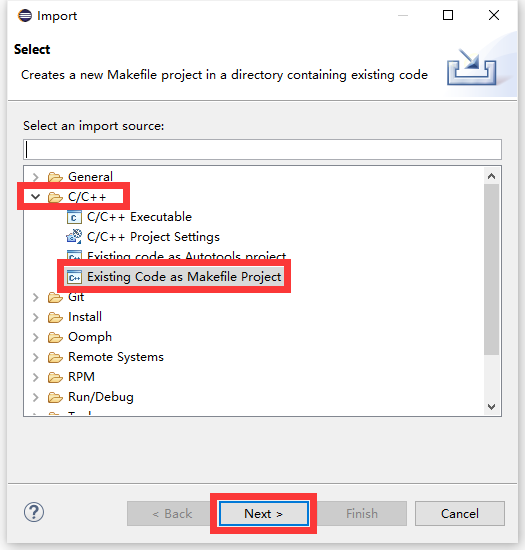This screenshot has height=550, width=525.
Task: Select Existing code as Autotools project
Action: 187,256
